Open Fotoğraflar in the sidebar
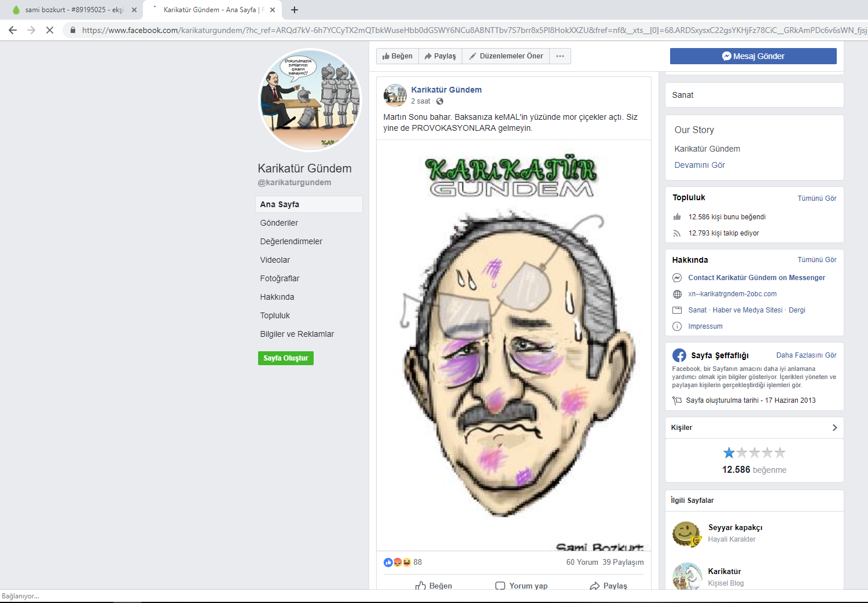The height and width of the screenshot is (603, 868). pyautogui.click(x=279, y=278)
